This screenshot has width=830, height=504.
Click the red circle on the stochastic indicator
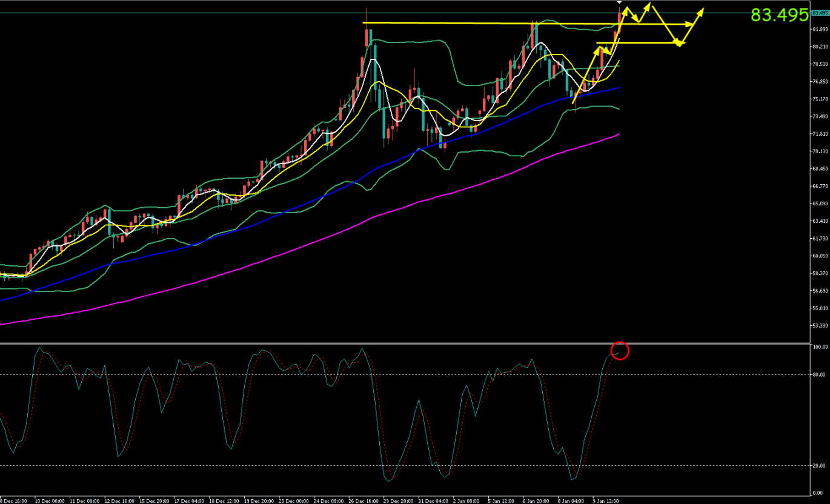click(620, 350)
